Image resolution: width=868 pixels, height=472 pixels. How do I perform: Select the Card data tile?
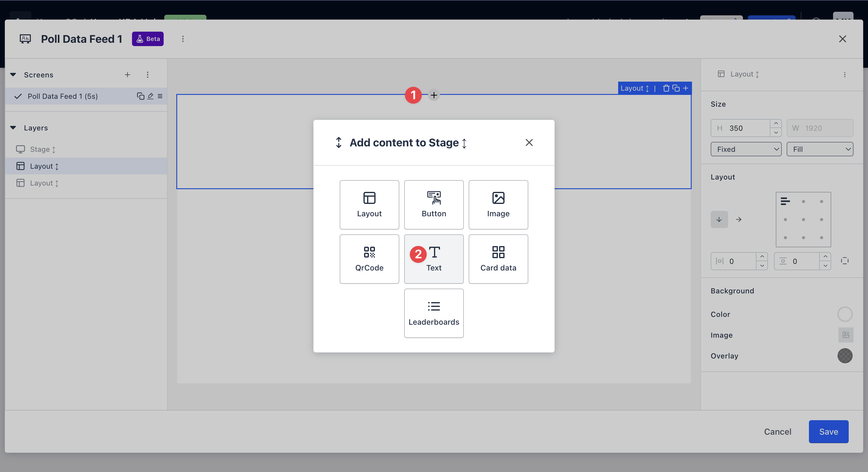click(498, 258)
